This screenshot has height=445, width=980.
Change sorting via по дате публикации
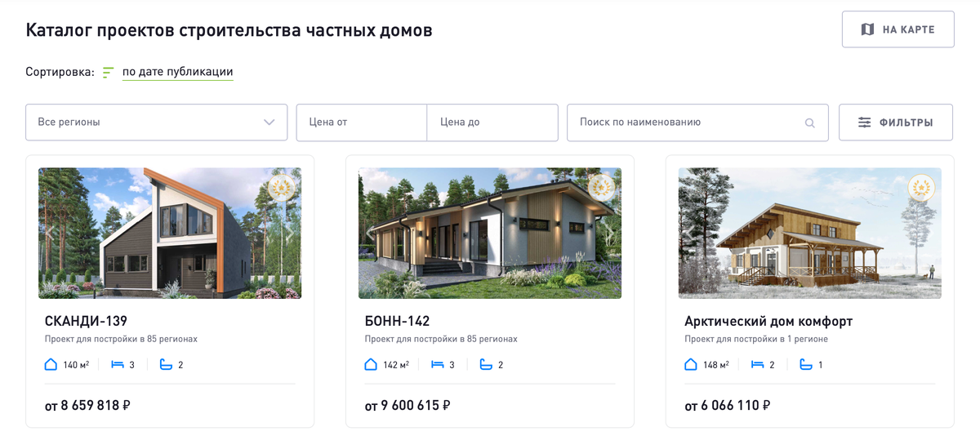[178, 72]
